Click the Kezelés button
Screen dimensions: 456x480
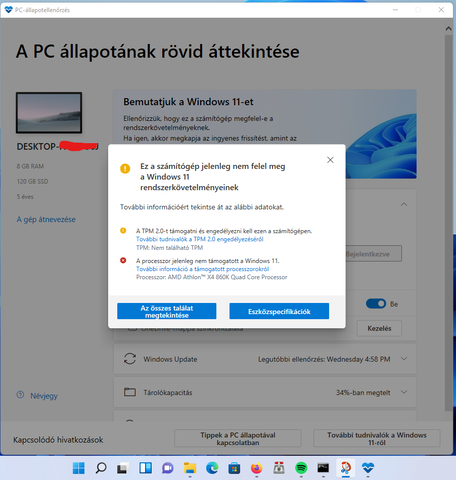click(379, 328)
